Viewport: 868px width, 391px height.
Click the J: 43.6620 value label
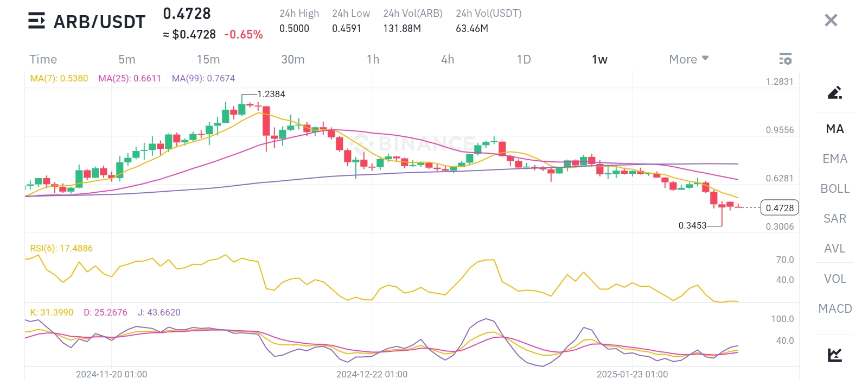(x=159, y=312)
